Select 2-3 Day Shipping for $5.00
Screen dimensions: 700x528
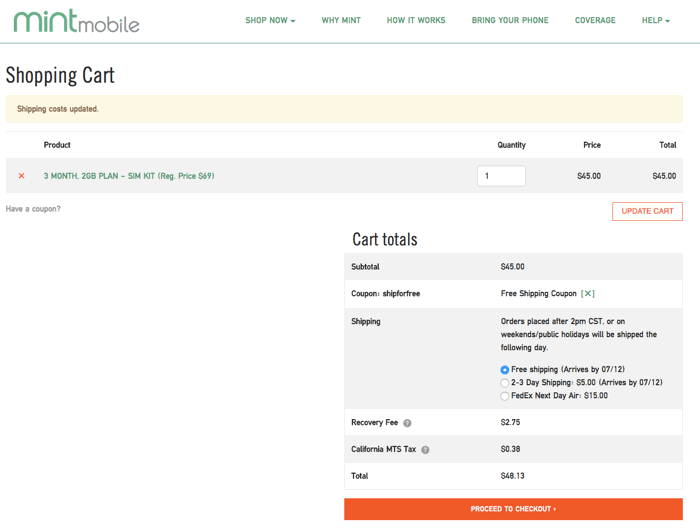pos(504,383)
